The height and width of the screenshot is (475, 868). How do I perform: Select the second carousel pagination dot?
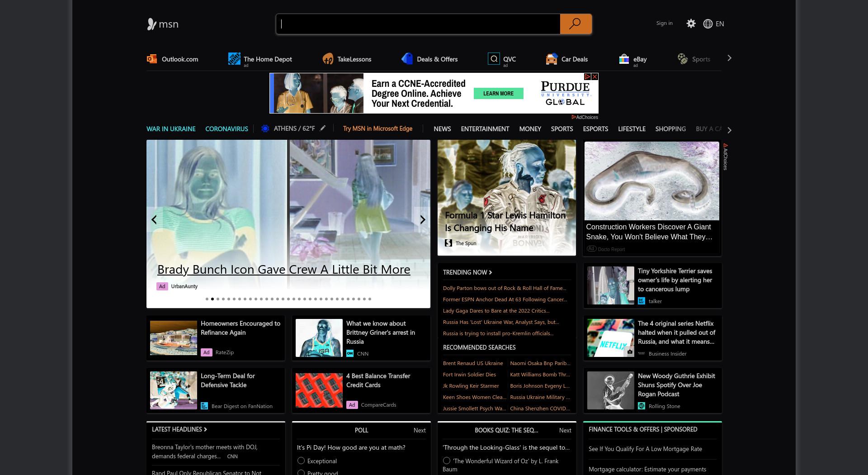click(212, 299)
